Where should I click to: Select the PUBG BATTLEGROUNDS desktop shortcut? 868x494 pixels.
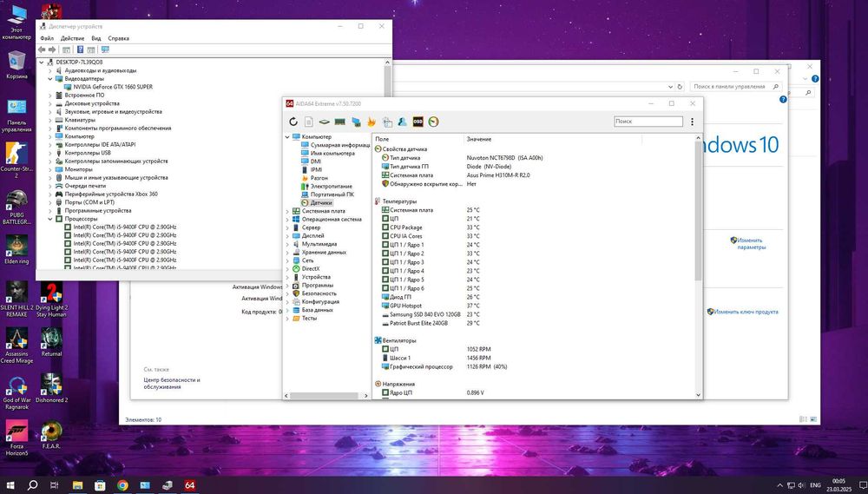click(16, 207)
